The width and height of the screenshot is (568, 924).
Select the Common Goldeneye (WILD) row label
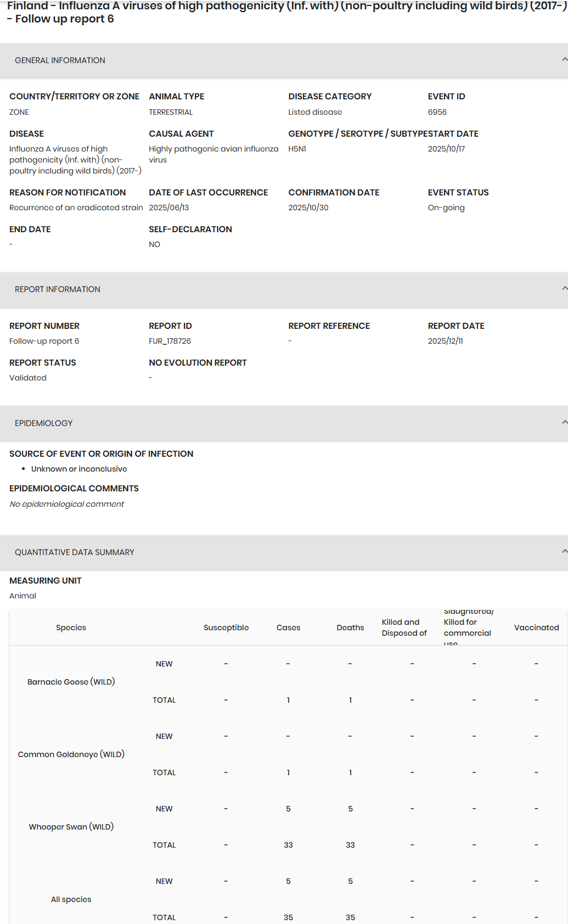click(71, 754)
